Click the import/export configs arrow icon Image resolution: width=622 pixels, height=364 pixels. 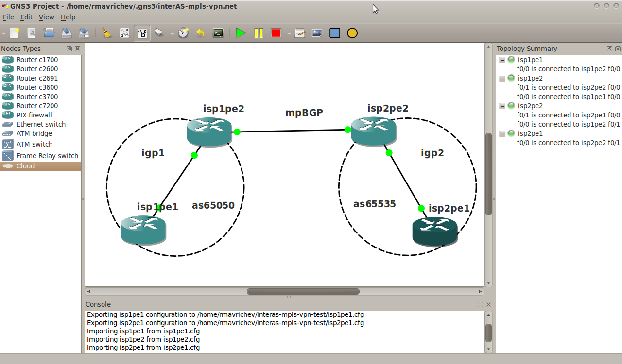click(201, 33)
